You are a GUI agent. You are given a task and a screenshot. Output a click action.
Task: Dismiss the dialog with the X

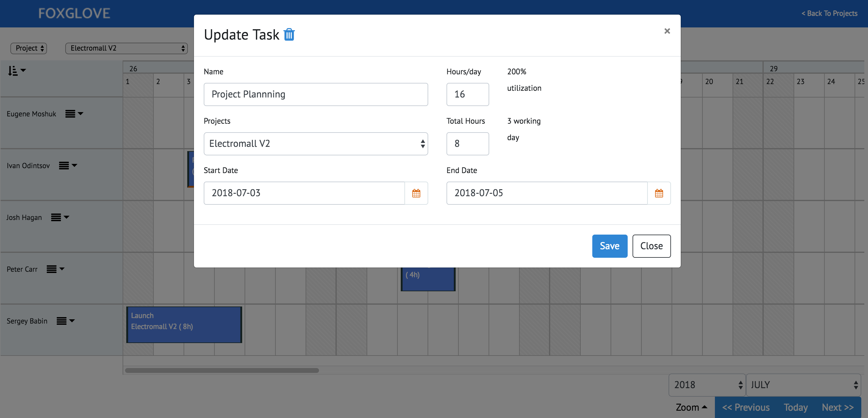pyautogui.click(x=667, y=31)
